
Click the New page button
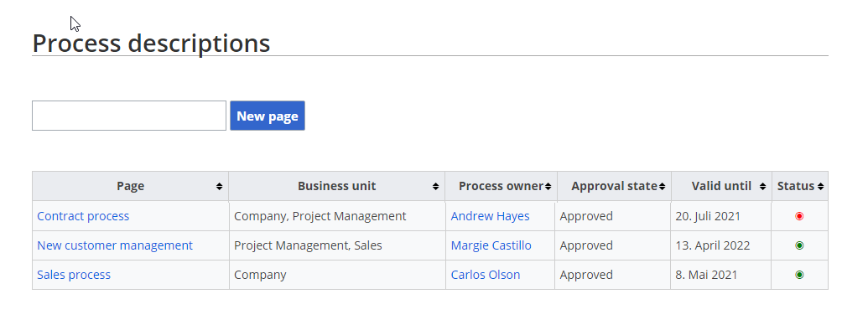(x=268, y=116)
